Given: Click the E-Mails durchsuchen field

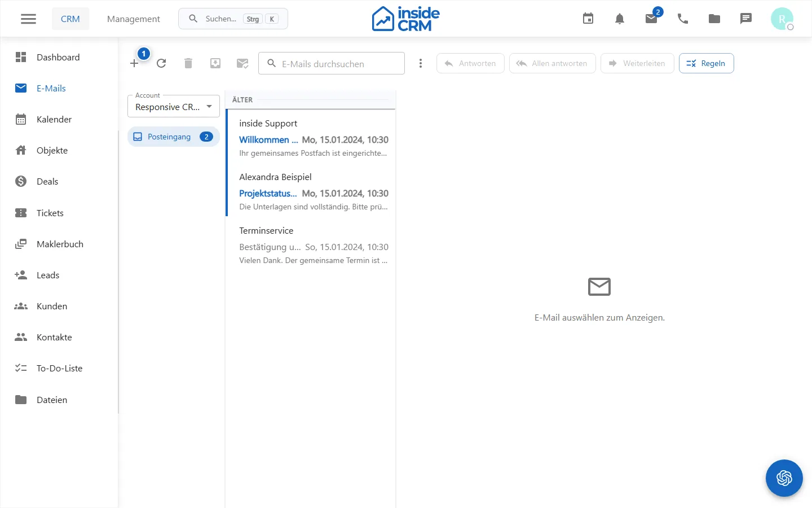Looking at the screenshot, I should coord(332,63).
